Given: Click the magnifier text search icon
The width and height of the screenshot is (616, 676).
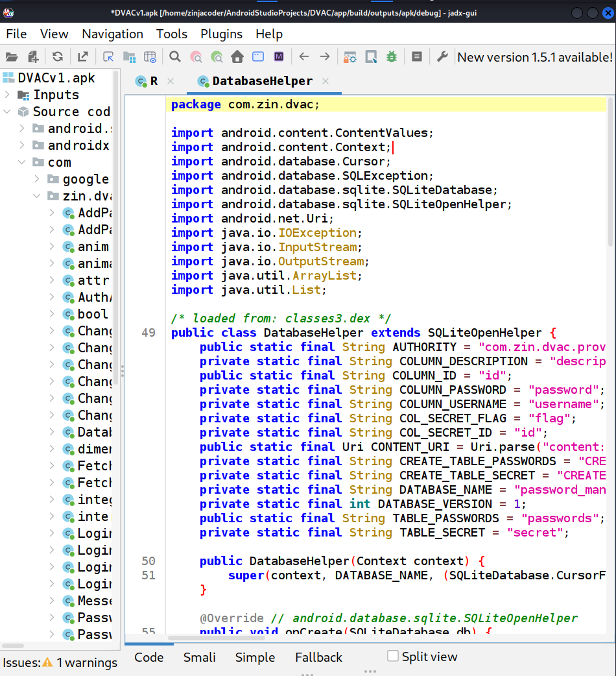Looking at the screenshot, I should point(175,57).
